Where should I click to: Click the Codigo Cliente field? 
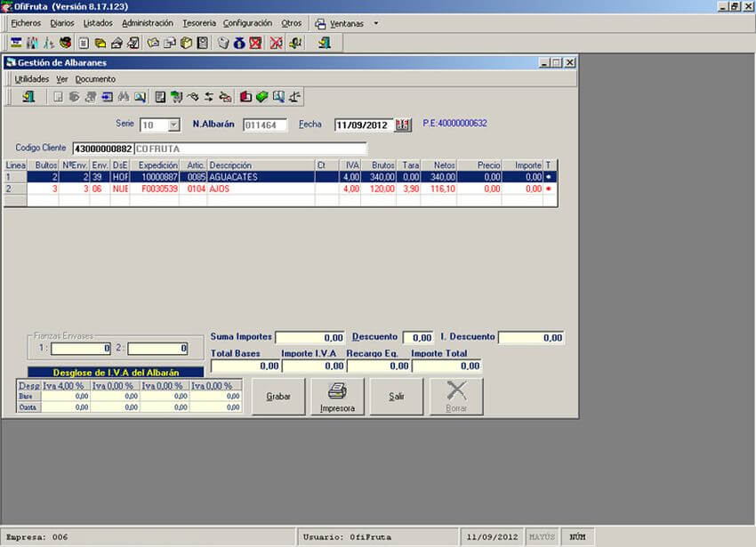[x=103, y=149]
